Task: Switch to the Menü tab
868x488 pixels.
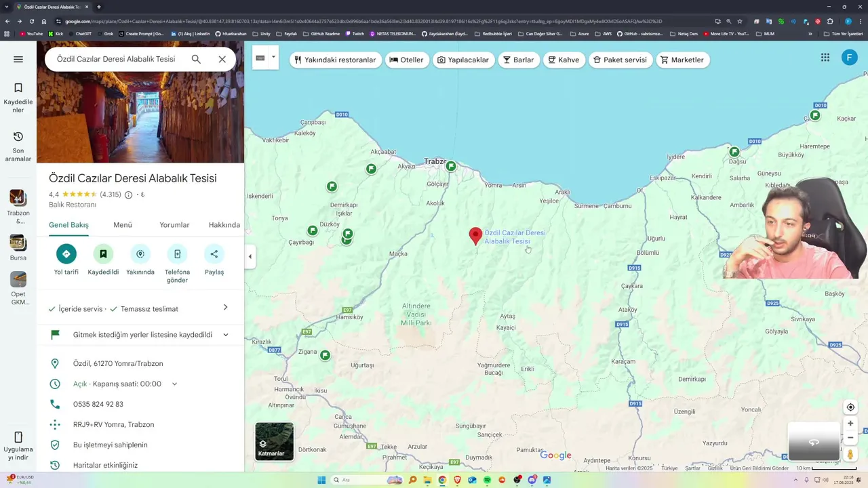Action: tap(123, 225)
